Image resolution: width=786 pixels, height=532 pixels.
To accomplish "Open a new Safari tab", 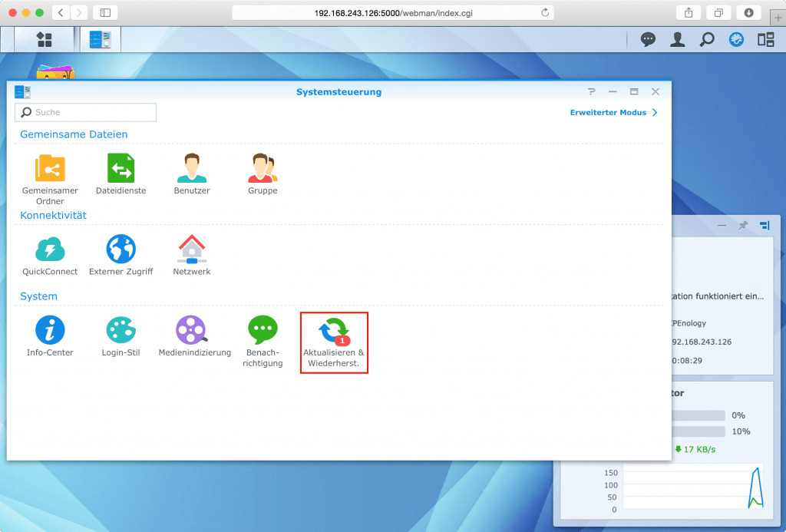I will [778, 18].
